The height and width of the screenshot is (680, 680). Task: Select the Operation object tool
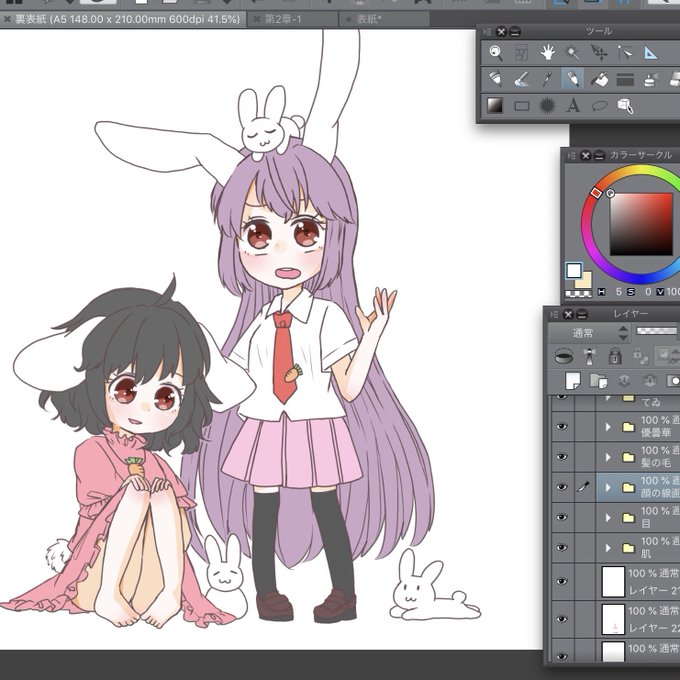point(624,53)
